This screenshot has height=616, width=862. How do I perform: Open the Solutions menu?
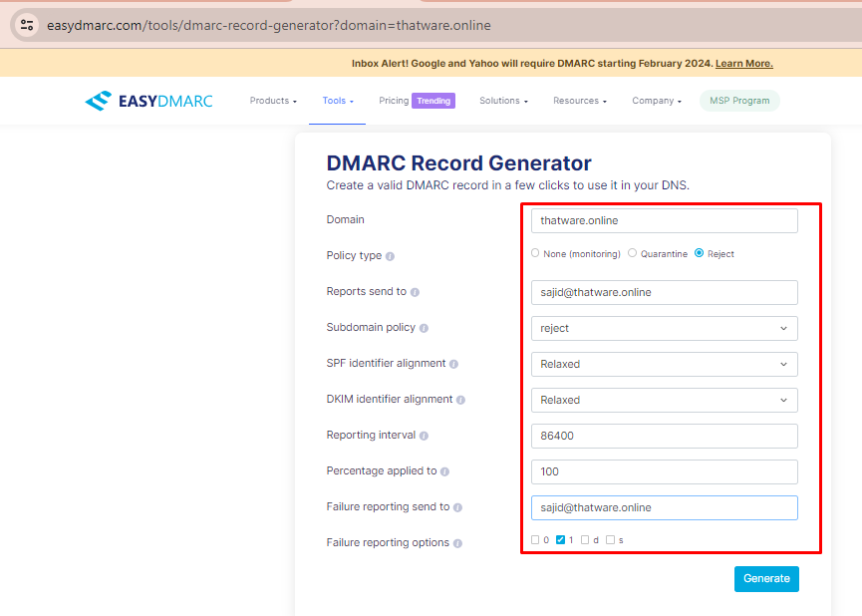tap(503, 101)
